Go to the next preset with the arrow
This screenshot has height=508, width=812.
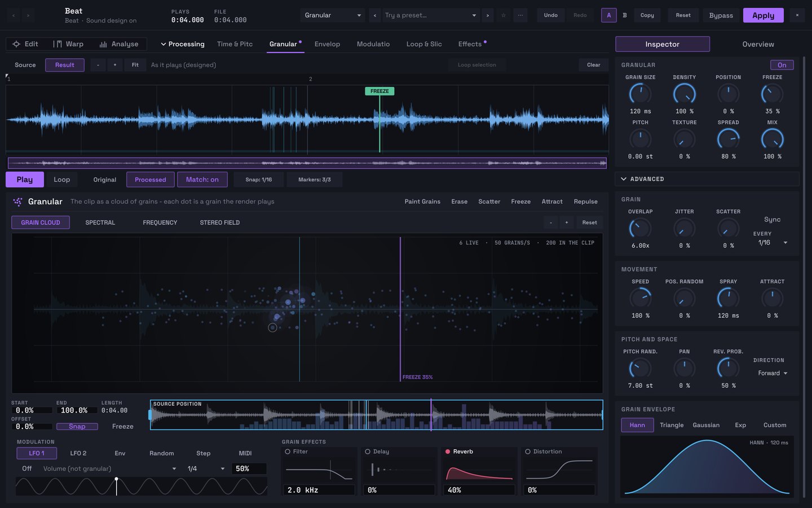(x=488, y=15)
